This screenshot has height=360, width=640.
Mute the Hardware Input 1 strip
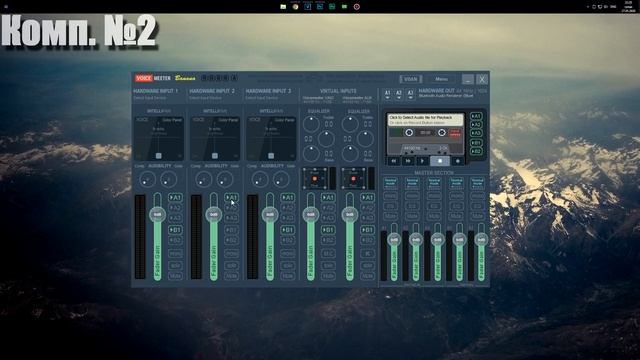pyautogui.click(x=175, y=276)
